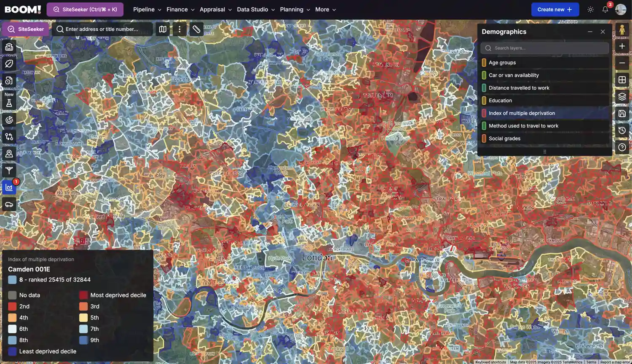Click the Create new button
Viewport: 632px width, 364px height.
pos(555,9)
